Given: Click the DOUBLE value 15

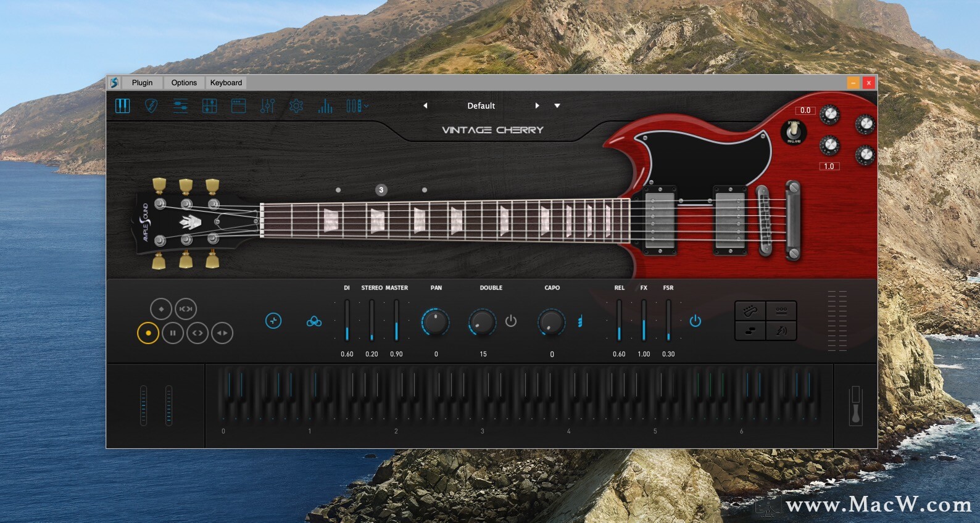Looking at the screenshot, I should click(x=483, y=354).
